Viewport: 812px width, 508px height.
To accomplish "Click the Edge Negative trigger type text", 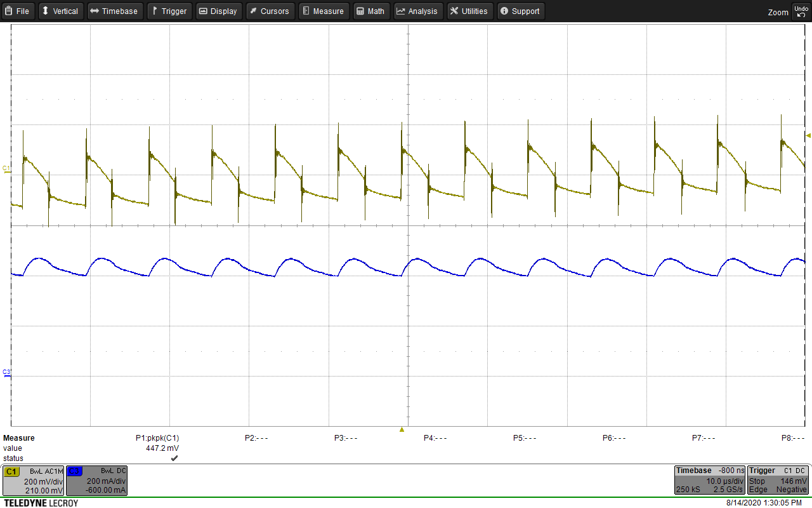I will (778, 490).
